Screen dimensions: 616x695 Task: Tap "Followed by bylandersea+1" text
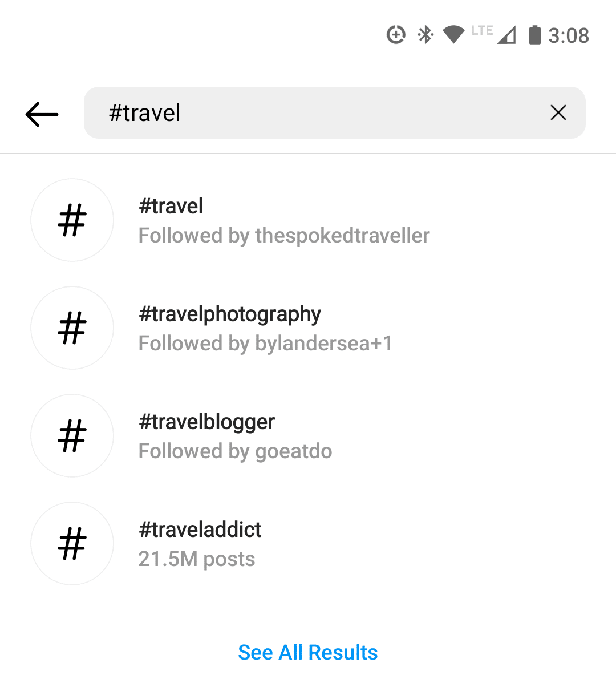(x=265, y=344)
